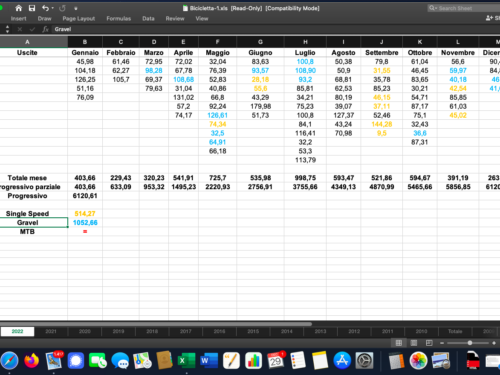Open Mail from the Dock
This screenshot has height=375, width=500.
coord(54,361)
